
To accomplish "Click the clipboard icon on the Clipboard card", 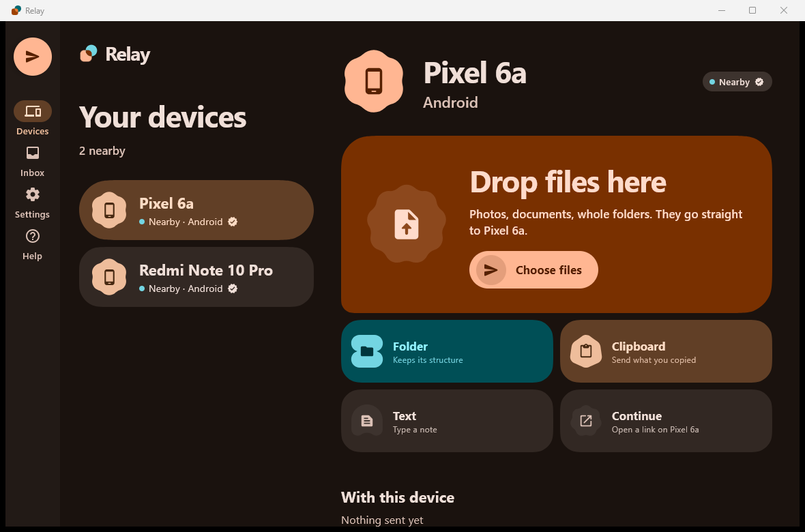I will coord(586,351).
